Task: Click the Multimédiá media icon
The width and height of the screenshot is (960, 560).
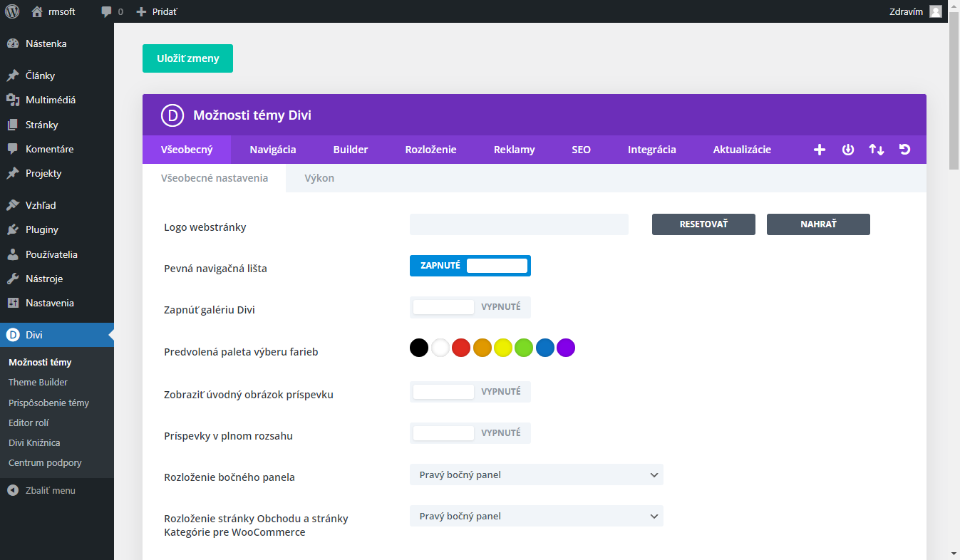Action: tap(13, 100)
